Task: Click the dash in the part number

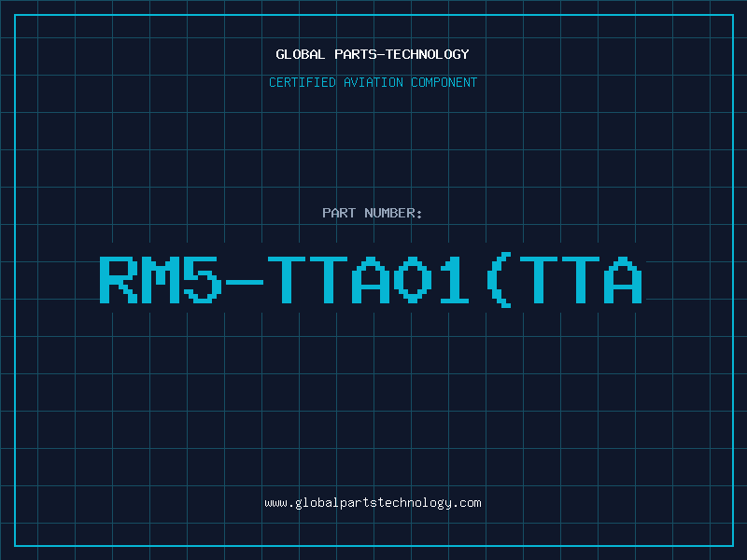Action: (x=244, y=282)
